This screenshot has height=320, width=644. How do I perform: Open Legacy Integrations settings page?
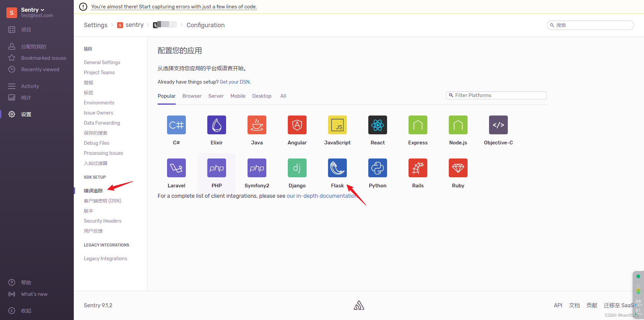pos(105,259)
